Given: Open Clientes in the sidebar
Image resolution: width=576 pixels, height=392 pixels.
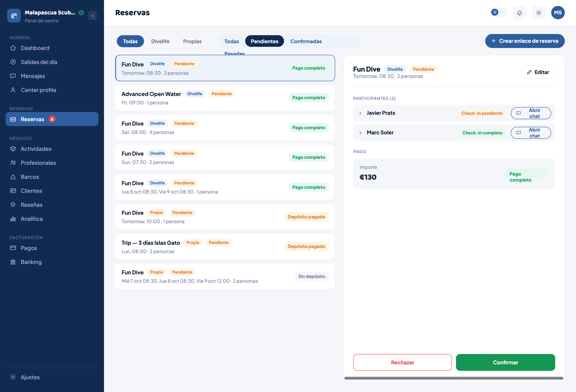Looking at the screenshot, I should (x=52, y=191).
